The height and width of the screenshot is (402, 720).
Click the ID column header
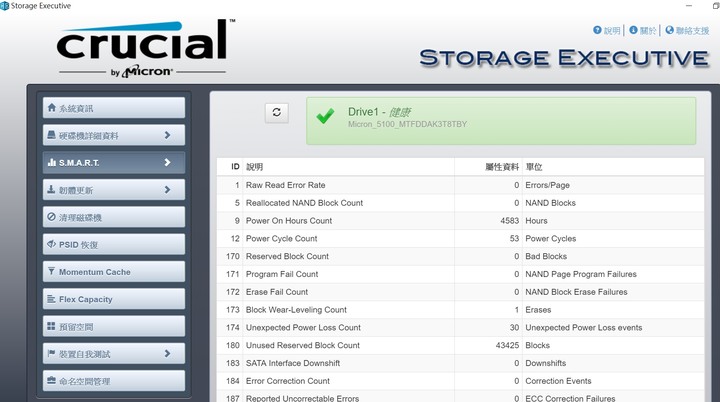[235, 167]
